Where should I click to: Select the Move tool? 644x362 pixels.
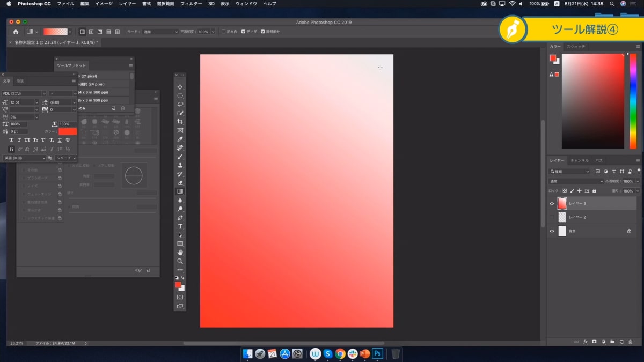pyautogui.click(x=180, y=87)
